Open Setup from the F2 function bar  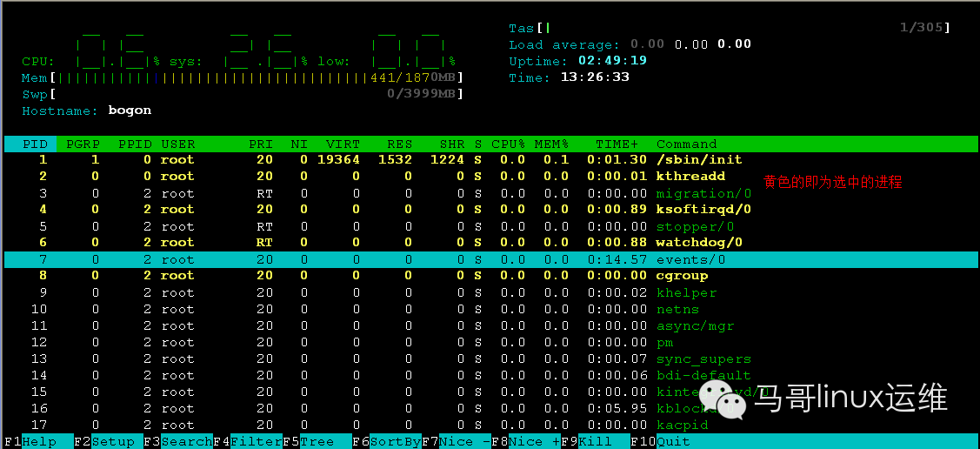112,441
